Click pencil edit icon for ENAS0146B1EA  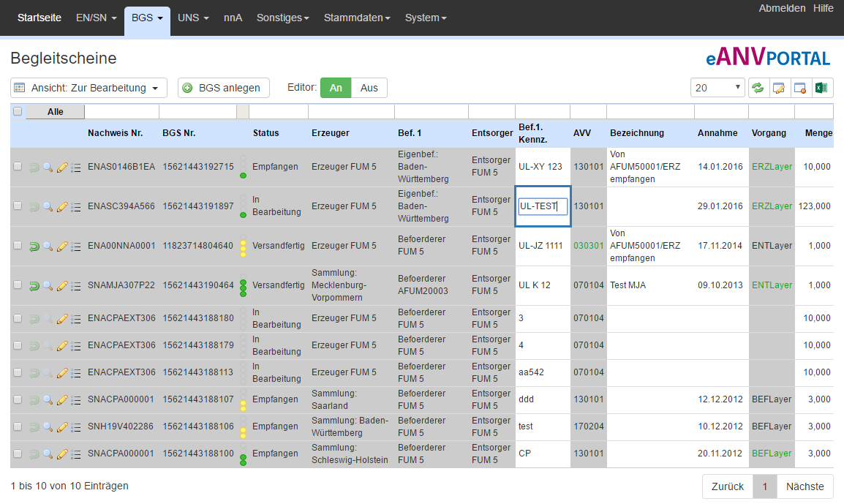[x=62, y=168]
